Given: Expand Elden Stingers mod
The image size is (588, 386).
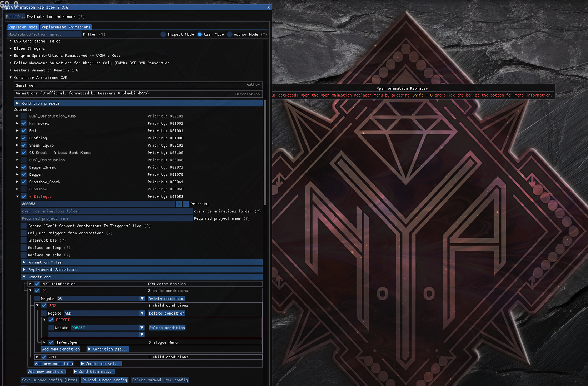Looking at the screenshot, I should point(11,48).
